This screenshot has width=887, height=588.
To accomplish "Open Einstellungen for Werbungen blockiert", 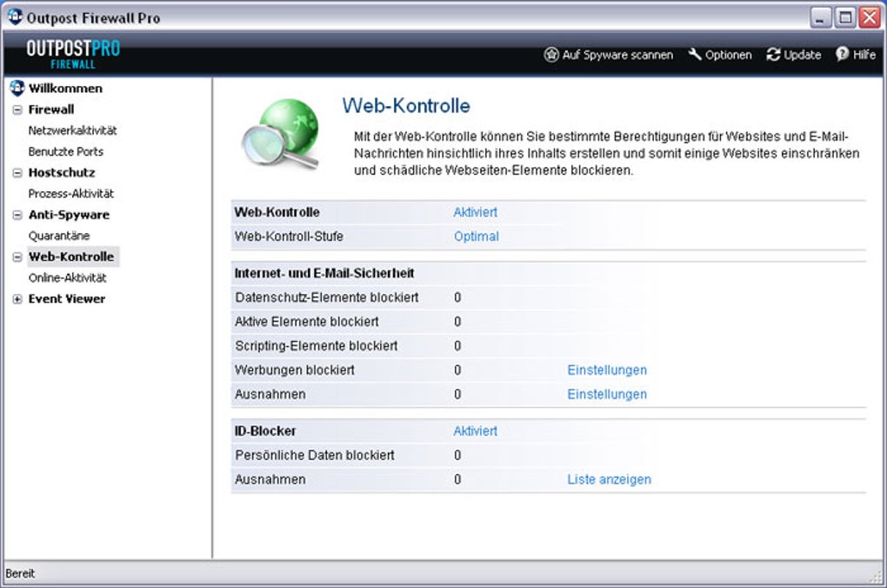I will 607,371.
